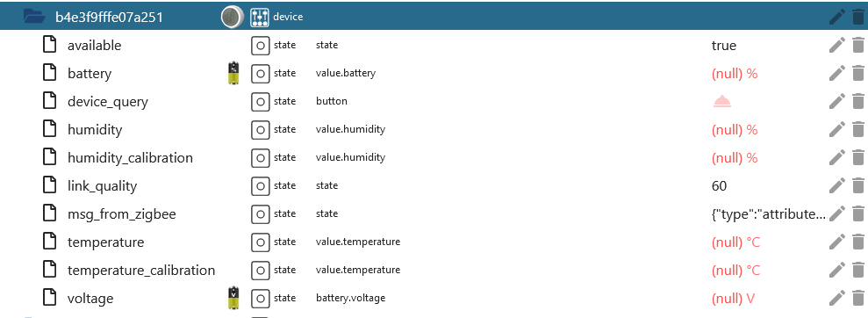Collapse the b4e3f9fffe07a251 device folder
The image size is (868, 318).
pos(34,17)
